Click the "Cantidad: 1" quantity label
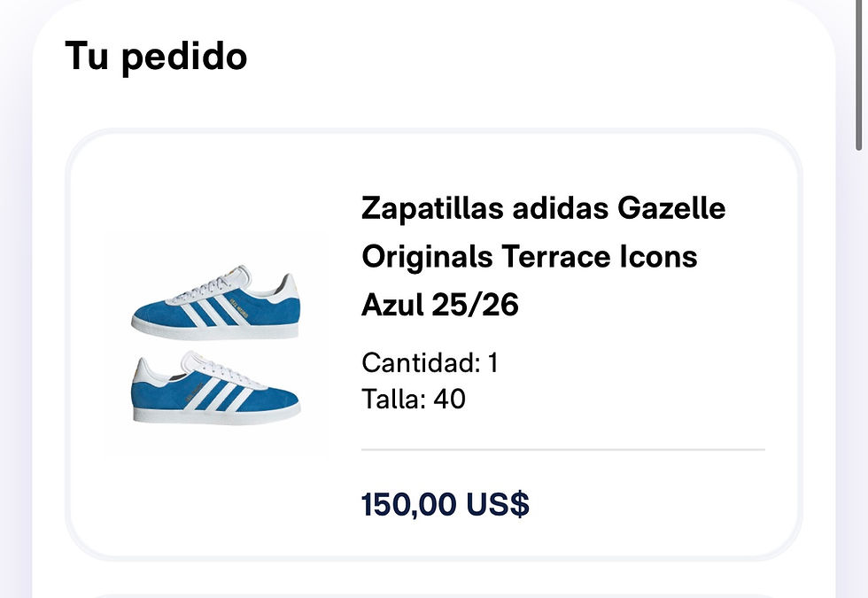Image resolution: width=868 pixels, height=598 pixels. click(x=430, y=362)
